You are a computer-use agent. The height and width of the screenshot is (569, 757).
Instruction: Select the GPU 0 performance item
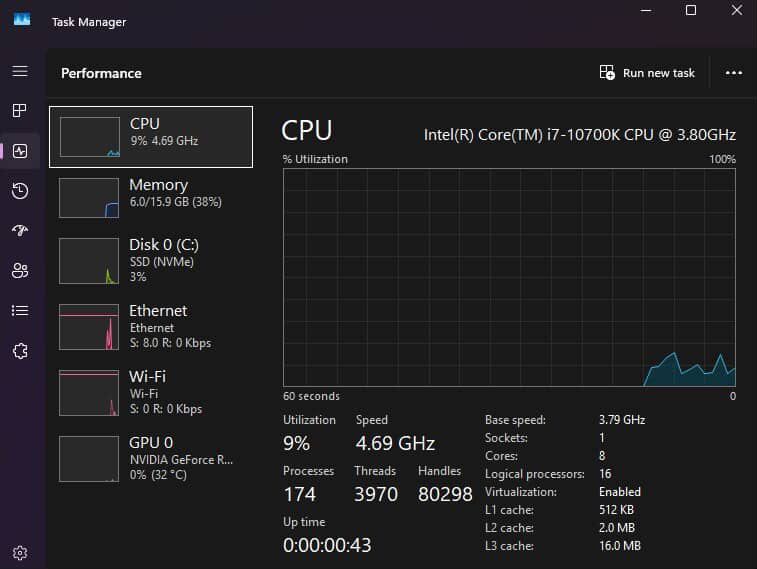(x=151, y=458)
